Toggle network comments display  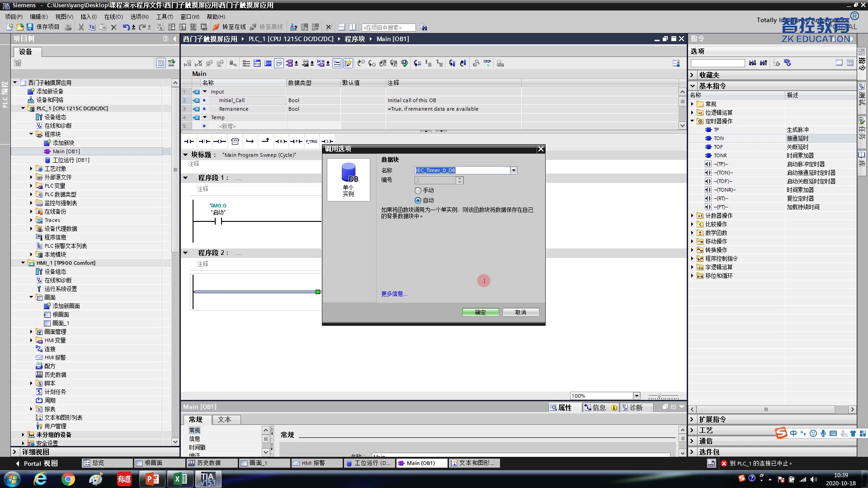(x=279, y=63)
